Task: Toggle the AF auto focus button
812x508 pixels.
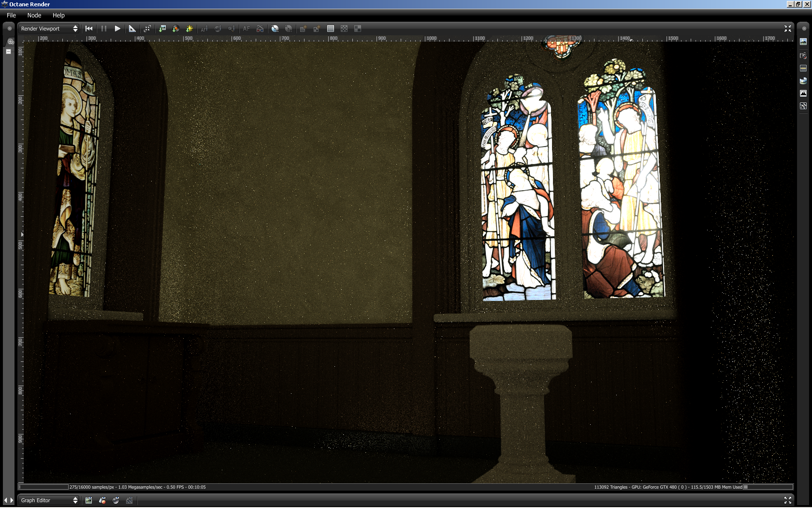Action: coord(246,29)
